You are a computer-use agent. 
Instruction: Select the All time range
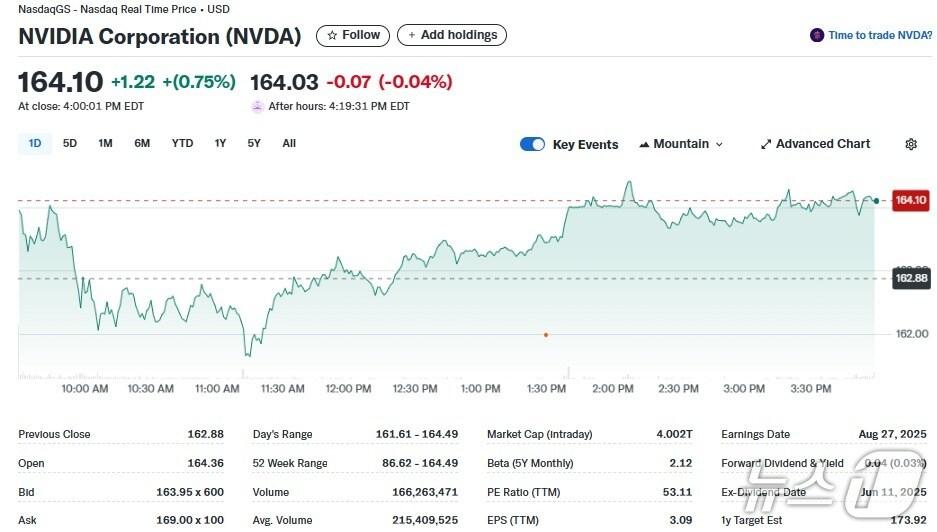click(x=289, y=143)
